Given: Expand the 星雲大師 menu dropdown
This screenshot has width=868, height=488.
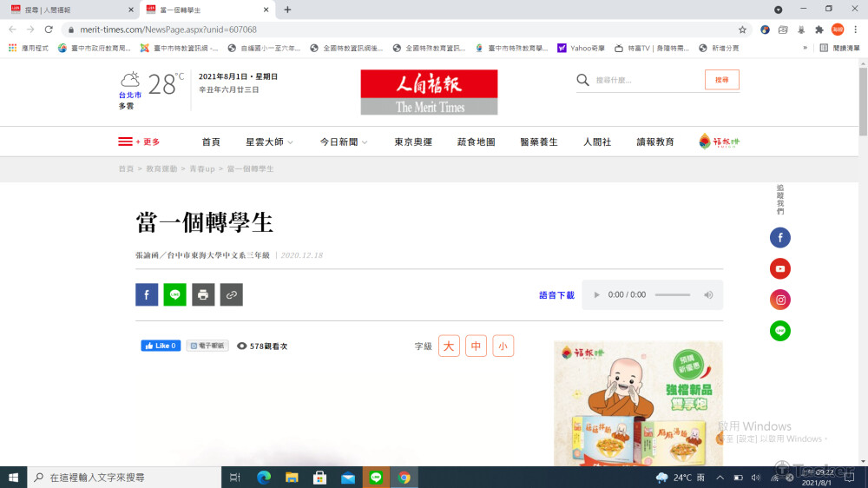Looking at the screenshot, I should pyautogui.click(x=269, y=142).
